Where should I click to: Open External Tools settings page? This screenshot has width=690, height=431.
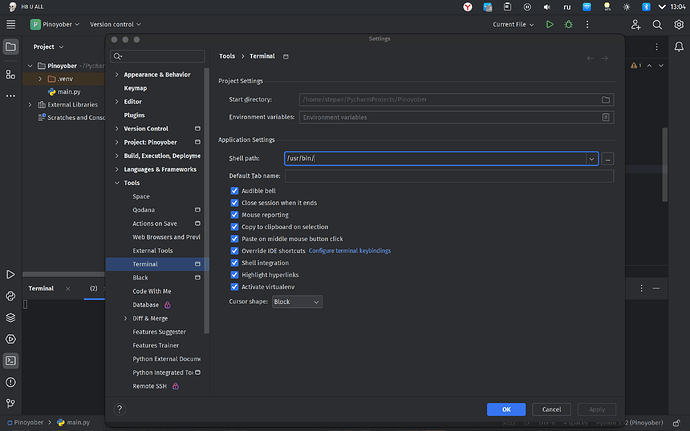[153, 250]
